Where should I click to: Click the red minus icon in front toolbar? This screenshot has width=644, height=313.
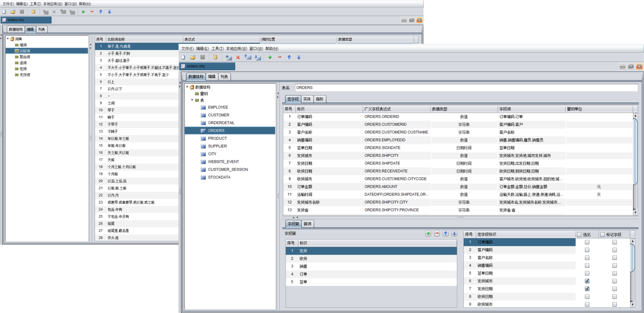(280, 57)
